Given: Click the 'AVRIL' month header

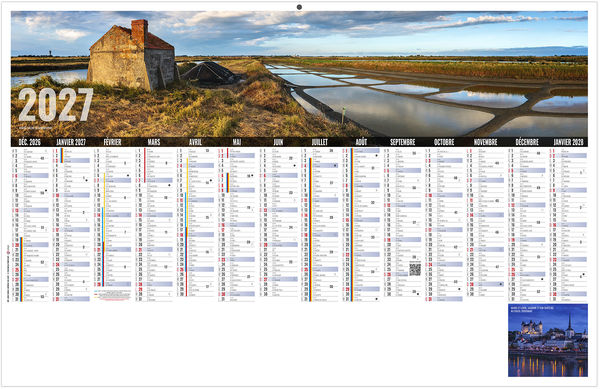Looking at the screenshot, I should [196, 142].
